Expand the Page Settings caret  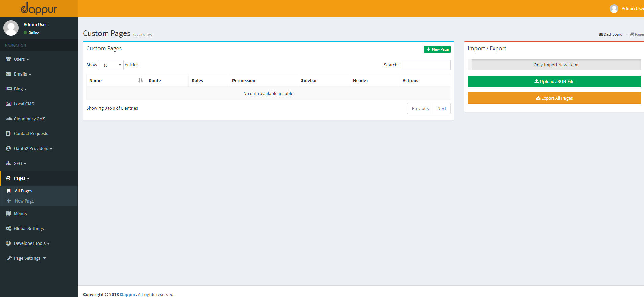pos(45,258)
